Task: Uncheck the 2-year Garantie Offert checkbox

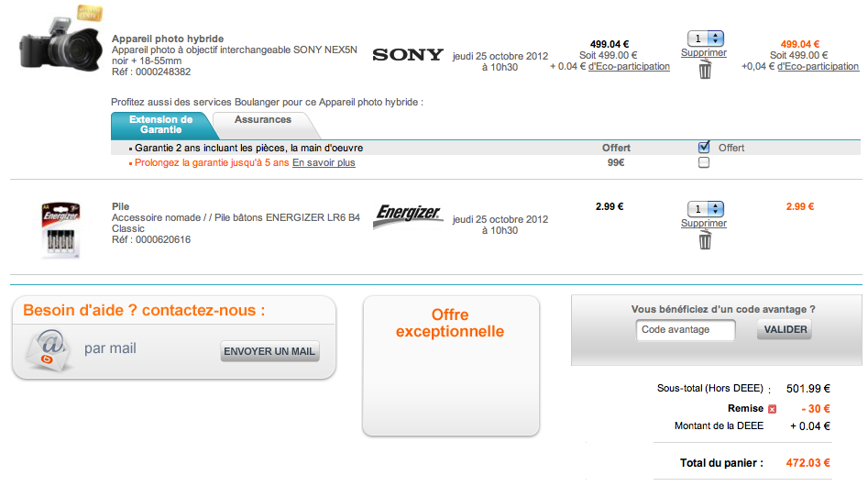Action: pyautogui.click(x=704, y=147)
